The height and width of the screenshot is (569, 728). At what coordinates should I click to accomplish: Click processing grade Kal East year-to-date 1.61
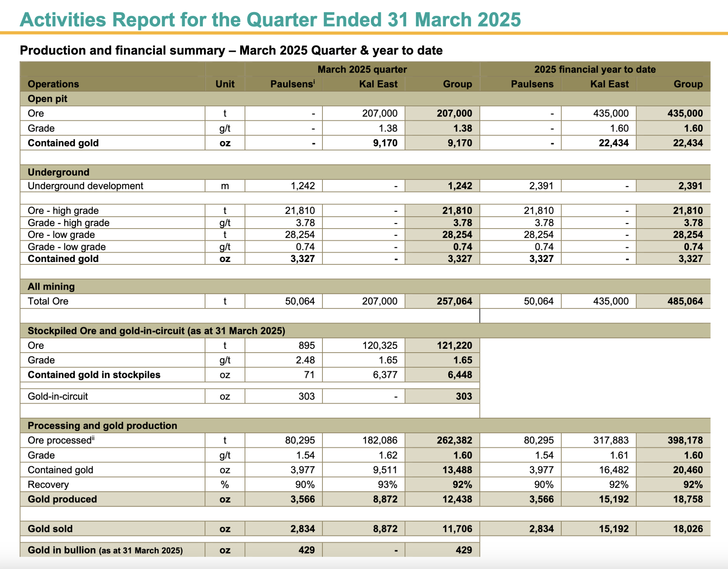(619, 455)
